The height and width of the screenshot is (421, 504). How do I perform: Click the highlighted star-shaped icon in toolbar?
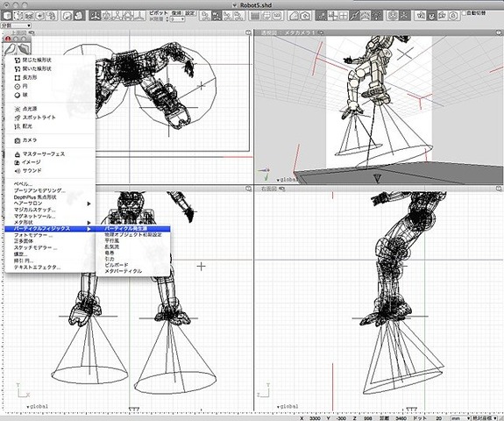pyautogui.click(x=404, y=16)
